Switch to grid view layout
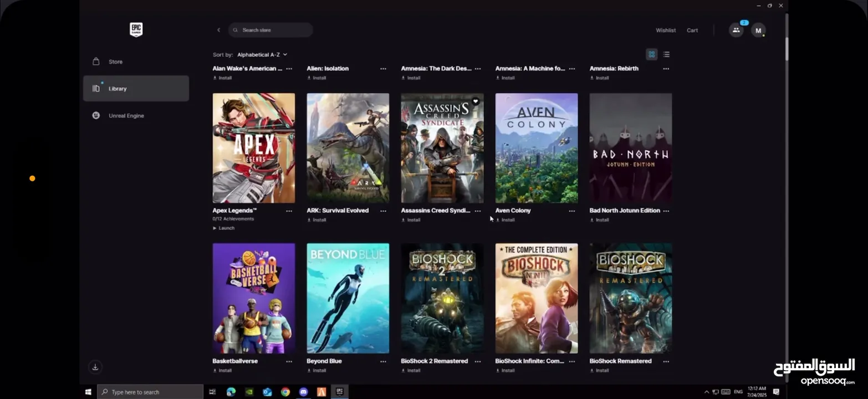The height and width of the screenshot is (399, 868). (651, 54)
